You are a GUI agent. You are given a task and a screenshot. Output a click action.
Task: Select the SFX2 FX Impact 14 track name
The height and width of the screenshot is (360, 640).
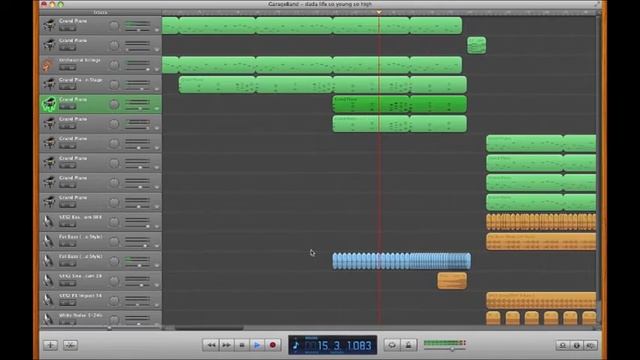(80, 296)
